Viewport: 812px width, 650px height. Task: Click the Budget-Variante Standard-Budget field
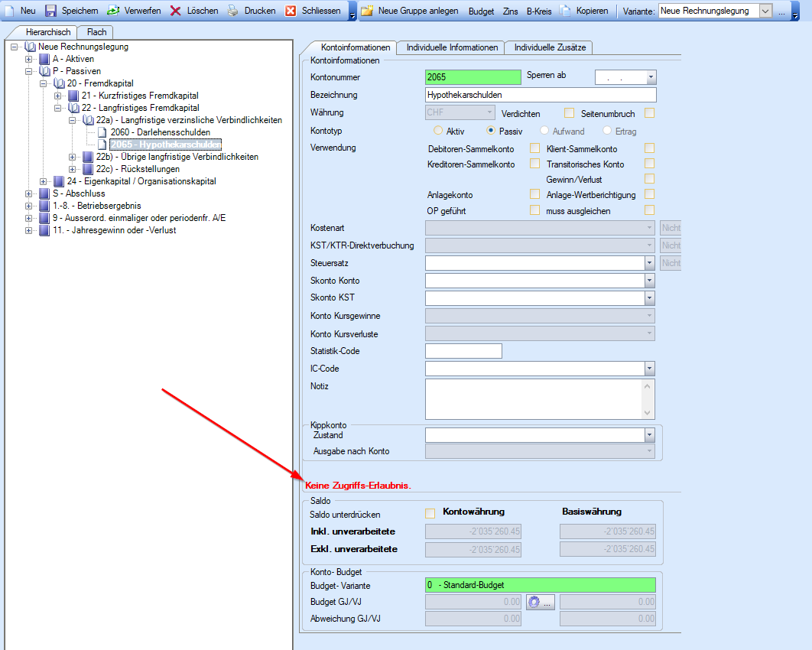tap(540, 585)
